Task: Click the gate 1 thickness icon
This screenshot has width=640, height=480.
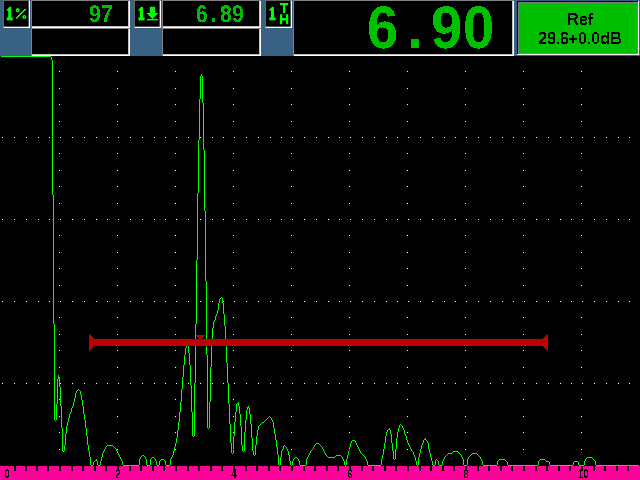Action: coord(279,14)
